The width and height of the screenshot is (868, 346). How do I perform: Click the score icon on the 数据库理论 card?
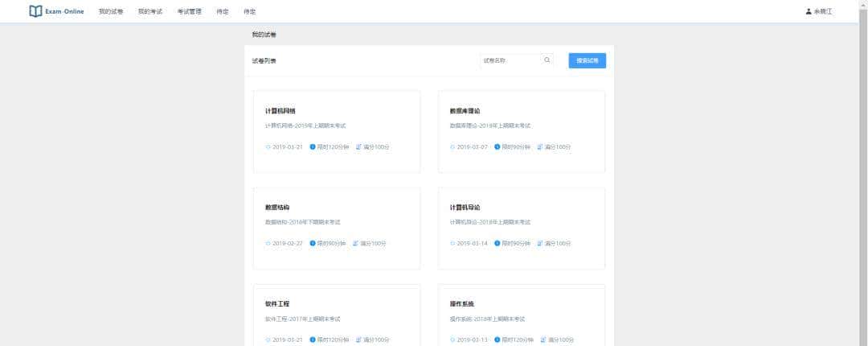click(x=540, y=147)
